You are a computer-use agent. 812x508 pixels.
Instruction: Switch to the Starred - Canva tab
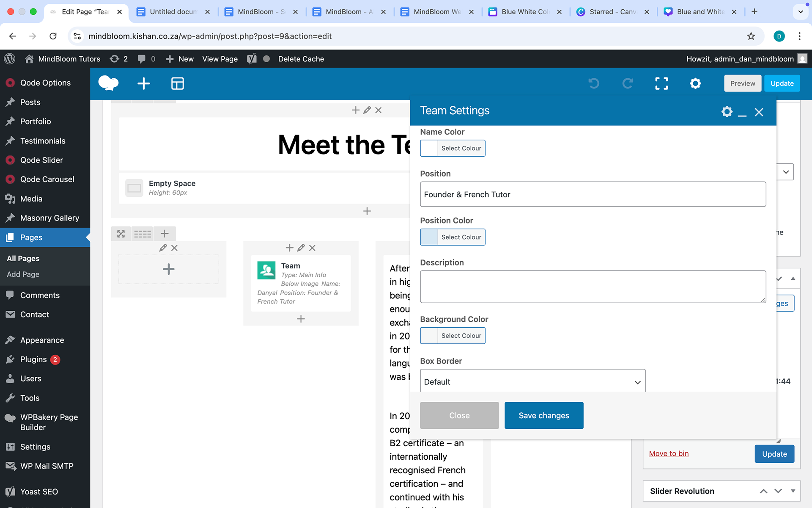(613, 12)
